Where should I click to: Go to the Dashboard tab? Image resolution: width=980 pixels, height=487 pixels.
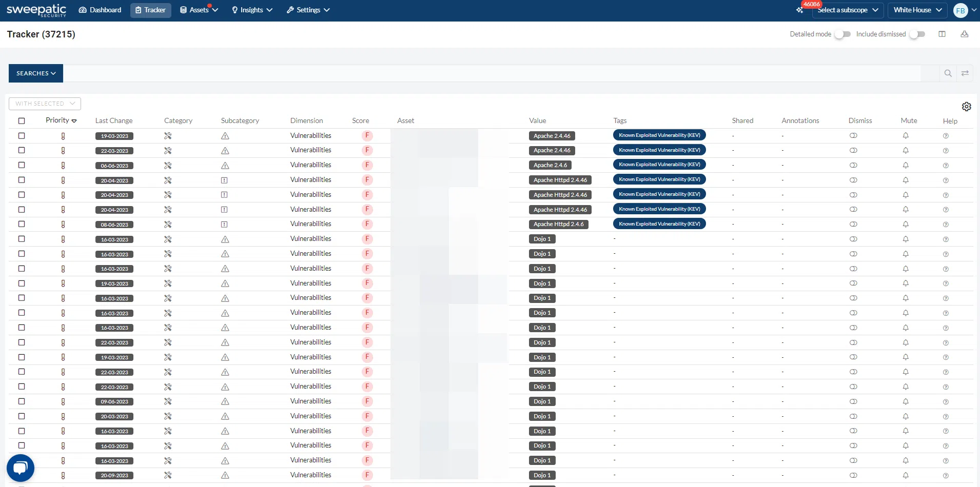100,10
